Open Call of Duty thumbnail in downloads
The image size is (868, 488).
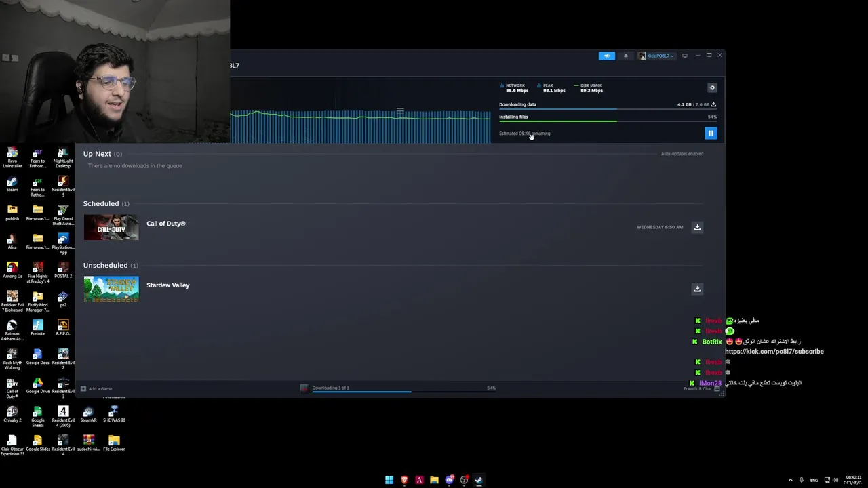111,227
